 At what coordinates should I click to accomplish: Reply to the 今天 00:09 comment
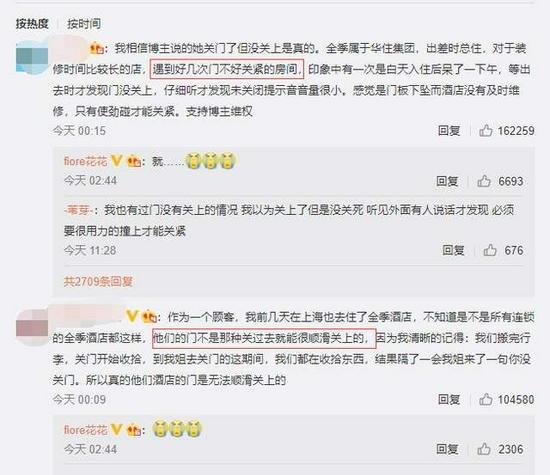coord(449,400)
